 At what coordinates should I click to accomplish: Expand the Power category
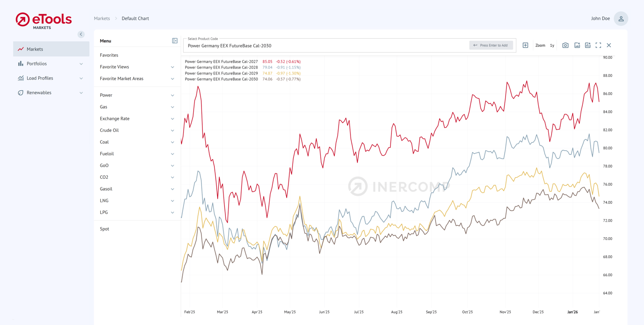coord(137,95)
